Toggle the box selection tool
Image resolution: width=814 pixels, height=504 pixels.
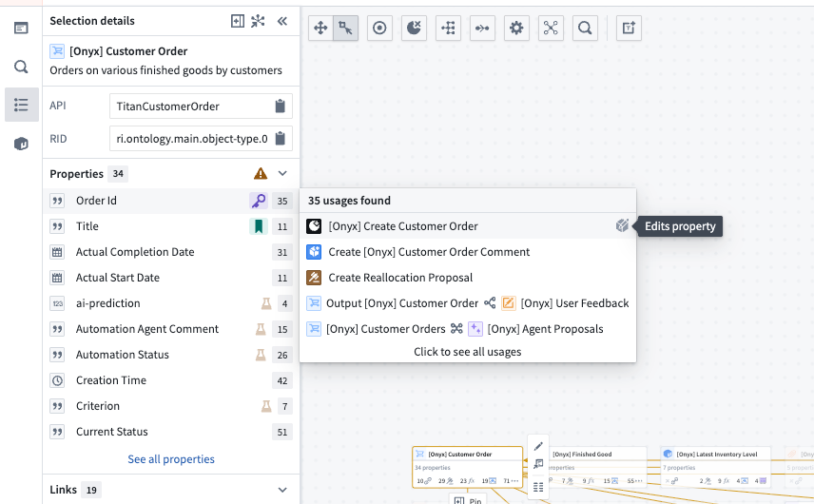[346, 29]
